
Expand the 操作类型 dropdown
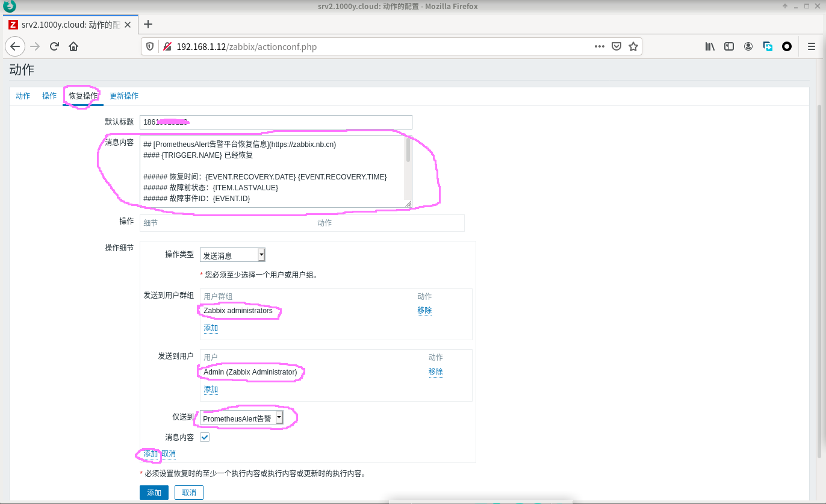click(232, 255)
